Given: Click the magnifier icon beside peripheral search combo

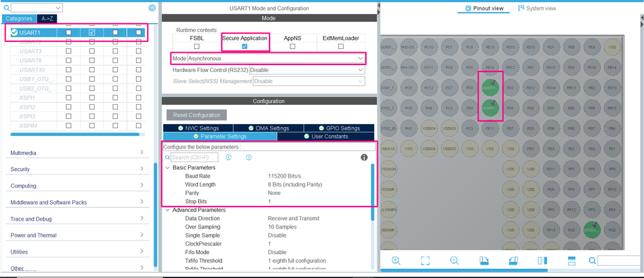Looking at the screenshot, I should point(6,8).
